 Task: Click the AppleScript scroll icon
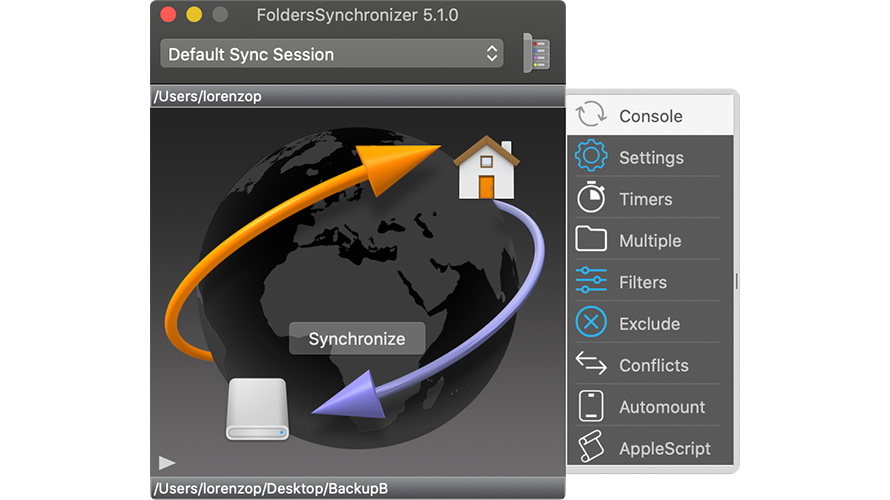pos(591,447)
